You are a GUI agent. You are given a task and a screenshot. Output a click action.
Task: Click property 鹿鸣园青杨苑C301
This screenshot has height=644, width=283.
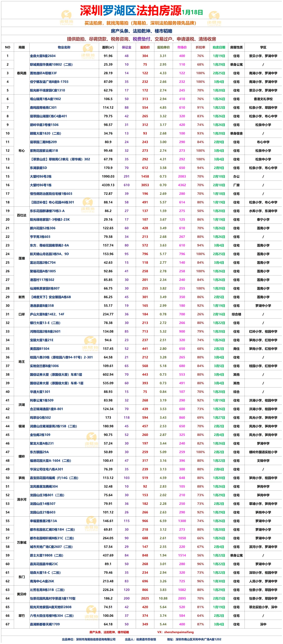43,107
